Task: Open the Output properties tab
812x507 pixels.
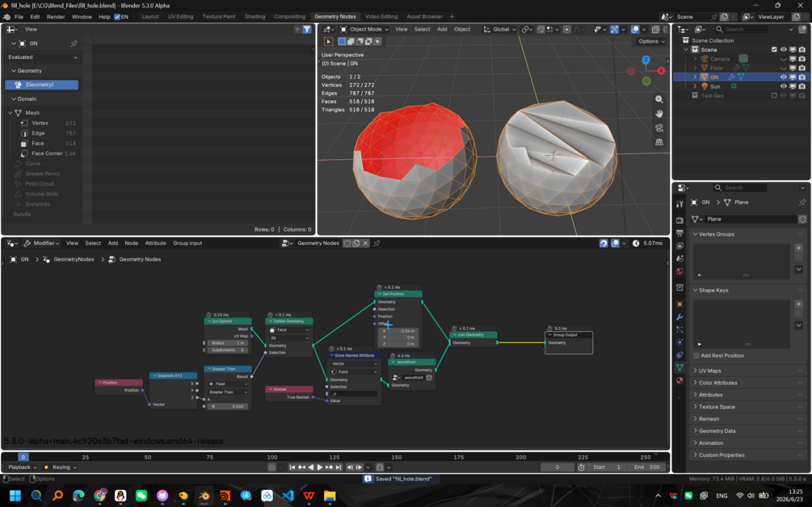Action: click(x=679, y=233)
